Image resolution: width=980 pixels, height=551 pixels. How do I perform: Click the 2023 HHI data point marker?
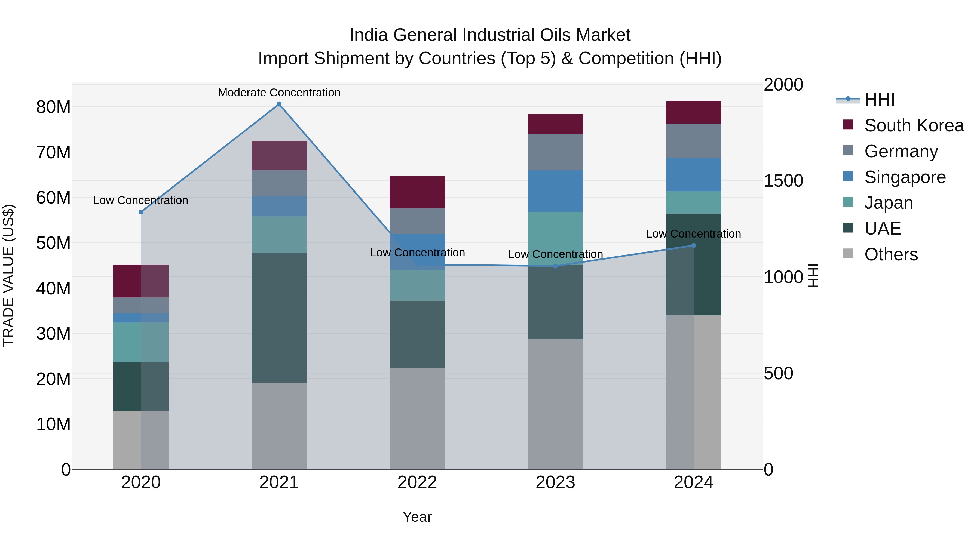point(555,266)
